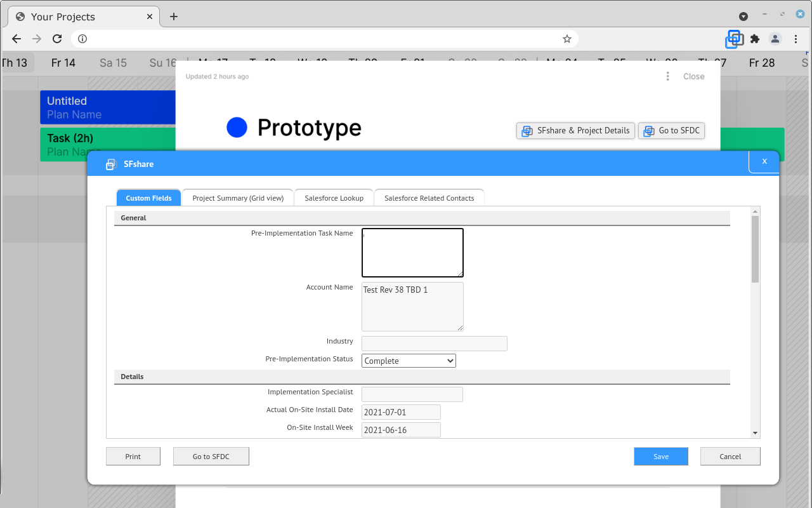Click the Actual On-Site Install Date field
This screenshot has height=508, width=812.
click(x=401, y=412)
